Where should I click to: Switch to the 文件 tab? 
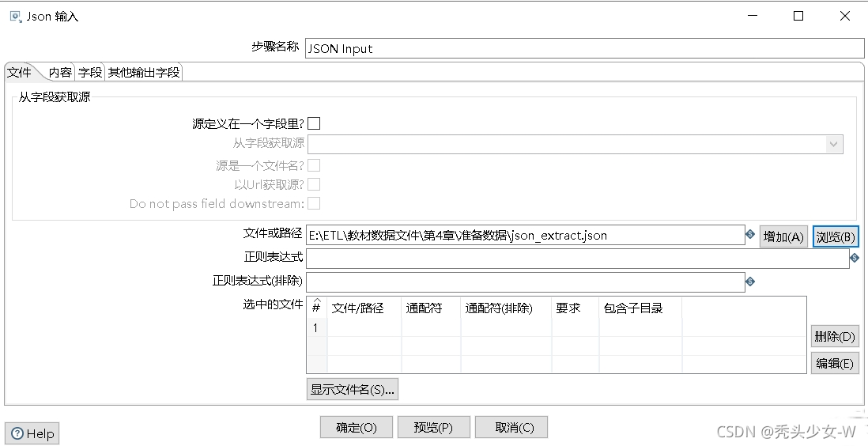click(20, 72)
